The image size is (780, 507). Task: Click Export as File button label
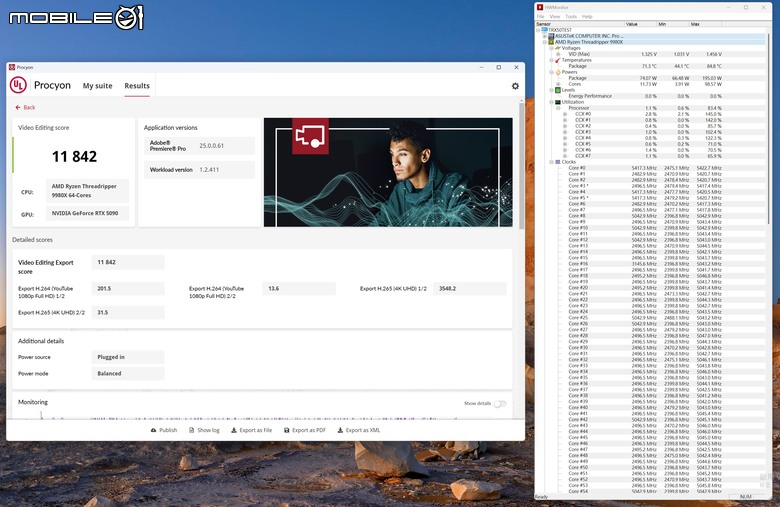(256, 430)
